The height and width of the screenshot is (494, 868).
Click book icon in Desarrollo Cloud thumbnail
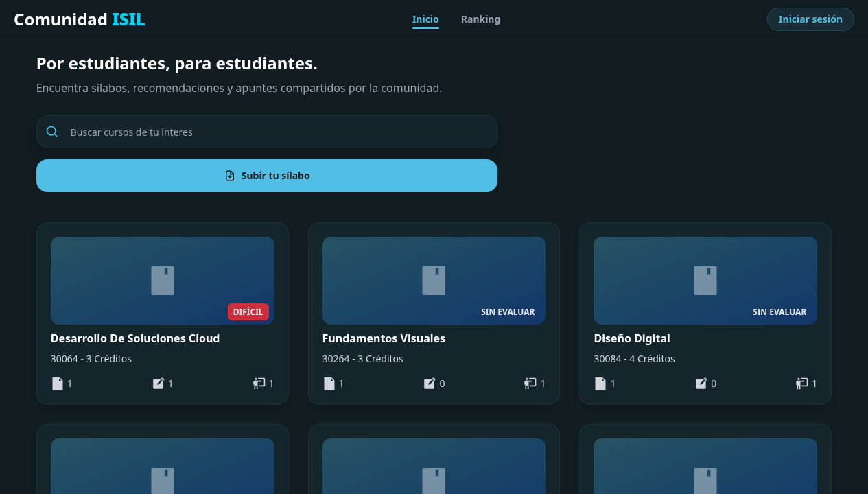click(x=163, y=281)
